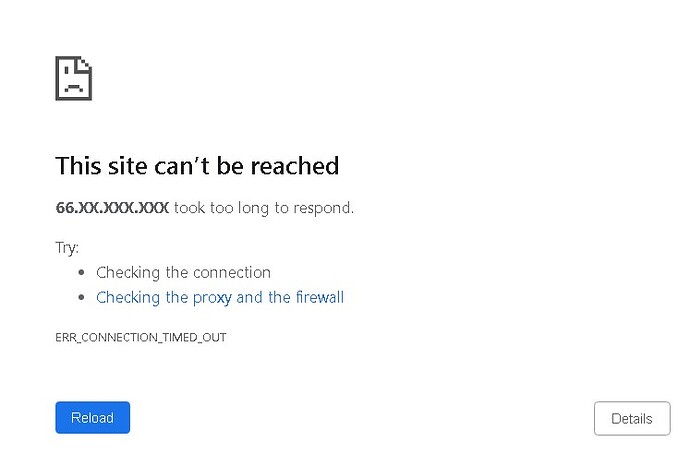Click the word 'reached' in the heading
This screenshot has width=690, height=454.
tap(294, 166)
